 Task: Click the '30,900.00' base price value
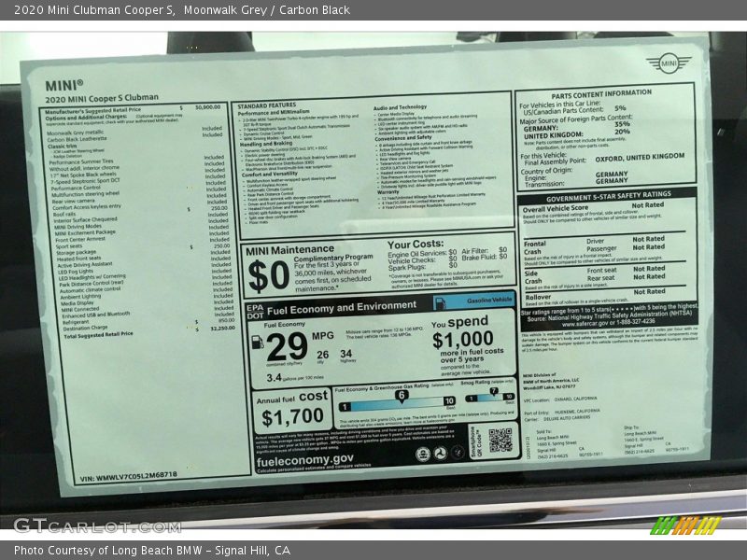pyautogui.click(x=207, y=107)
